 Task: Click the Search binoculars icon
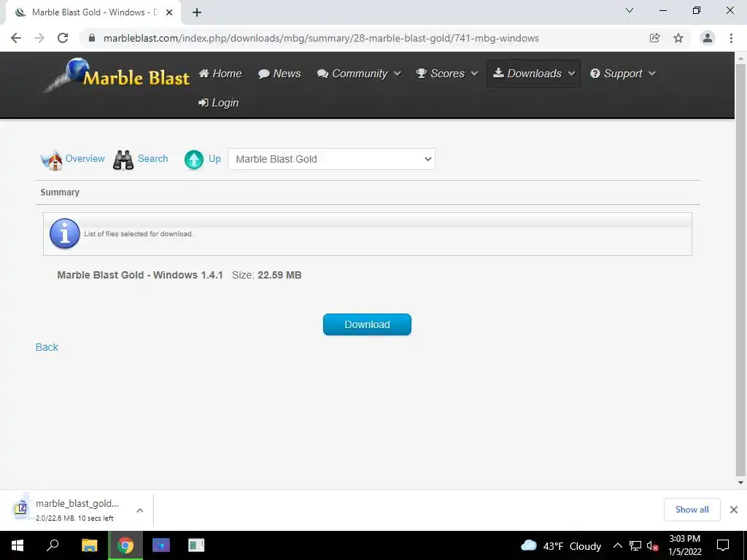[123, 160]
